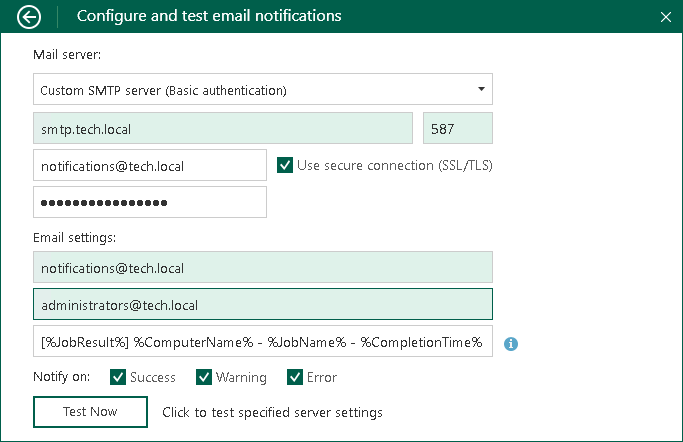
Task: Click the Error label text
Action: (x=322, y=378)
